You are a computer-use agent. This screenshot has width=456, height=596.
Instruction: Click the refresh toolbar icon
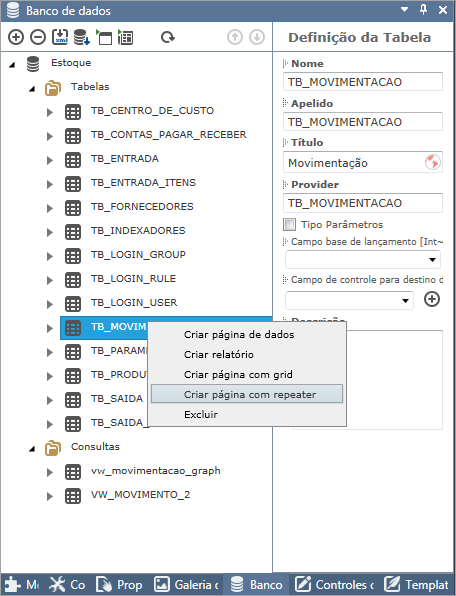pos(168,37)
